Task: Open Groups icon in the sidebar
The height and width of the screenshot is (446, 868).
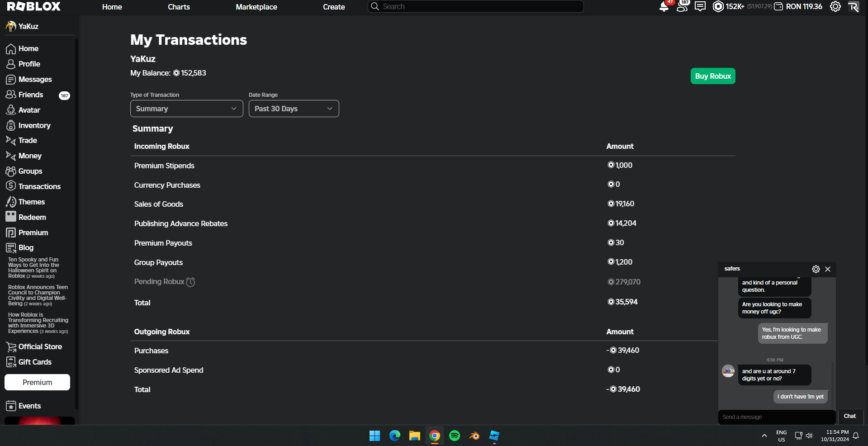Action: click(x=11, y=171)
